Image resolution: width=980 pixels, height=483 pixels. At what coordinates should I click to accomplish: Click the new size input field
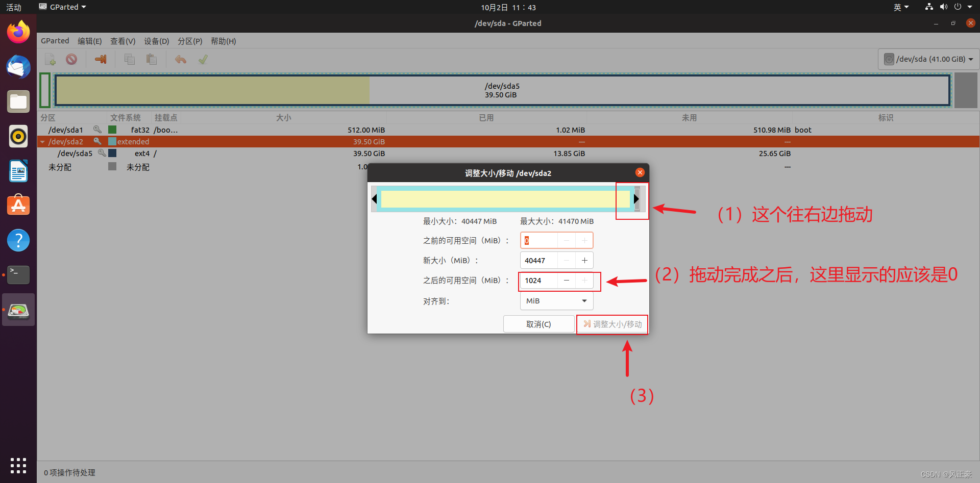pos(539,260)
